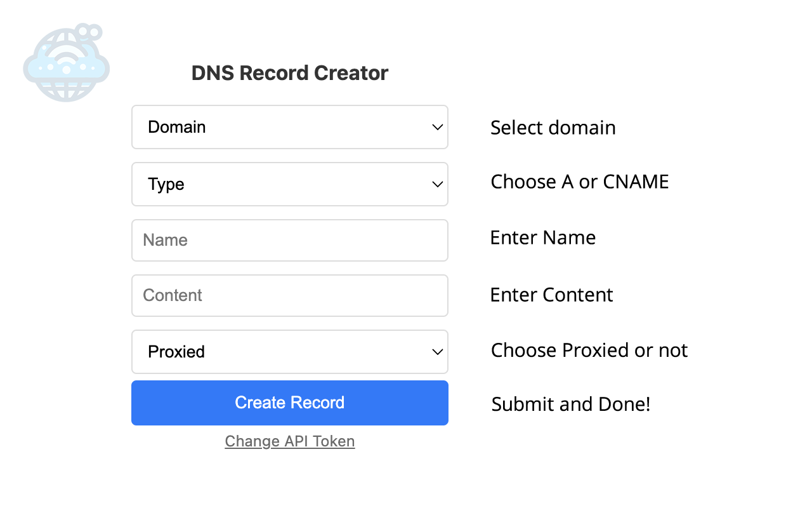This screenshot has height=508, width=812.
Task: Open the Type dropdown
Action: coord(290,184)
